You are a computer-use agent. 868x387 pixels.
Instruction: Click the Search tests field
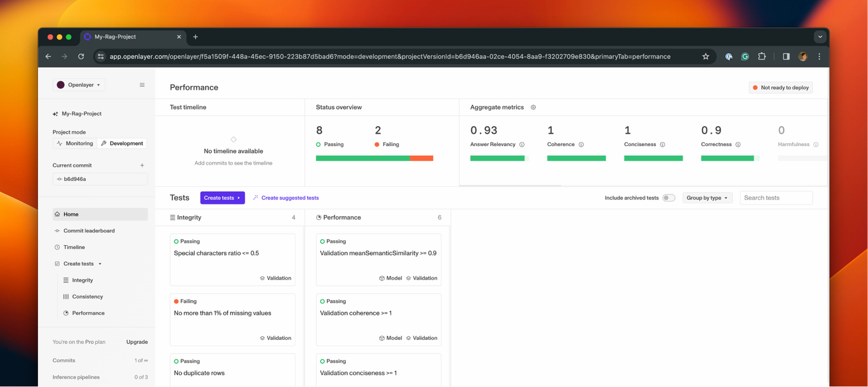click(x=776, y=198)
